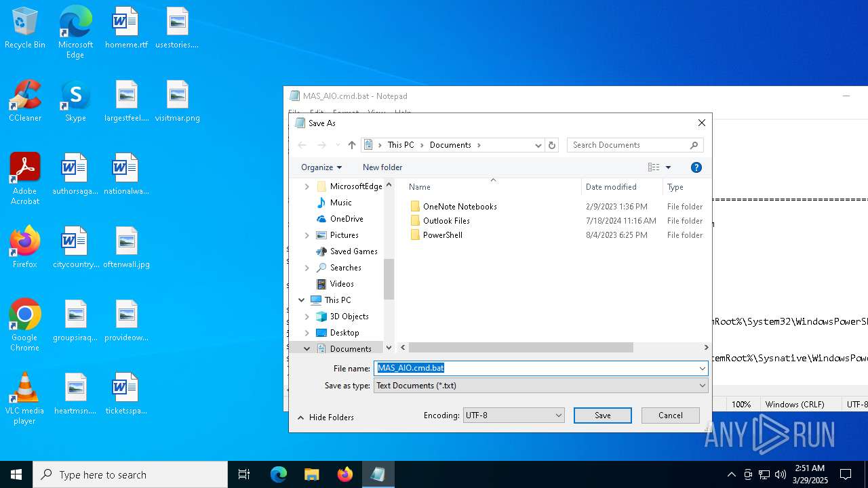
Task: Open CCleaner desktop shortcut
Action: (25, 102)
